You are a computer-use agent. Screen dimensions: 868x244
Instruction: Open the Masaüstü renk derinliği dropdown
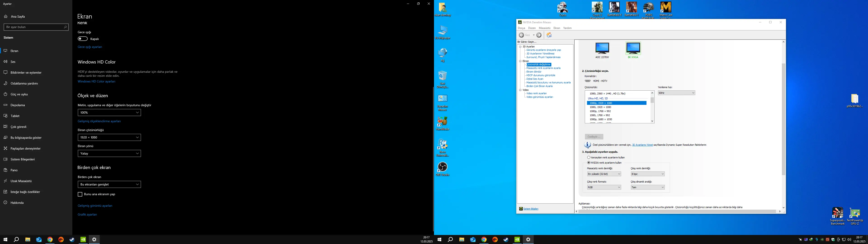point(604,174)
